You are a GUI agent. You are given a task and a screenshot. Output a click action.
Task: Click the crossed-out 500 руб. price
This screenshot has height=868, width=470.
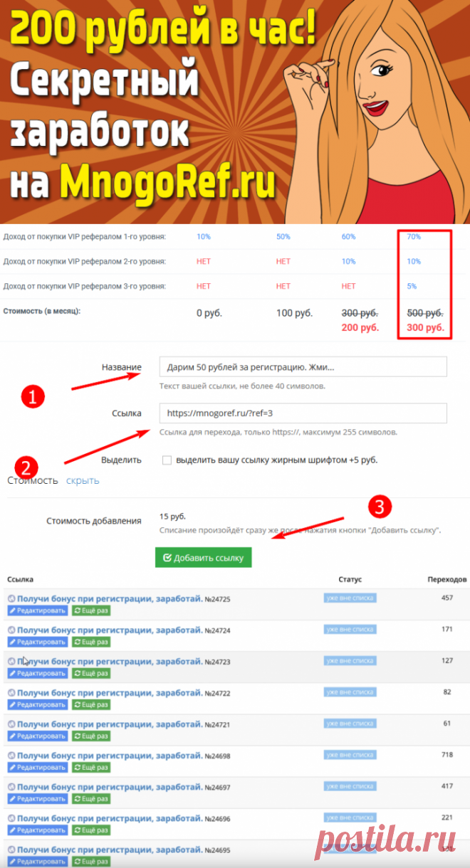[x=425, y=312]
